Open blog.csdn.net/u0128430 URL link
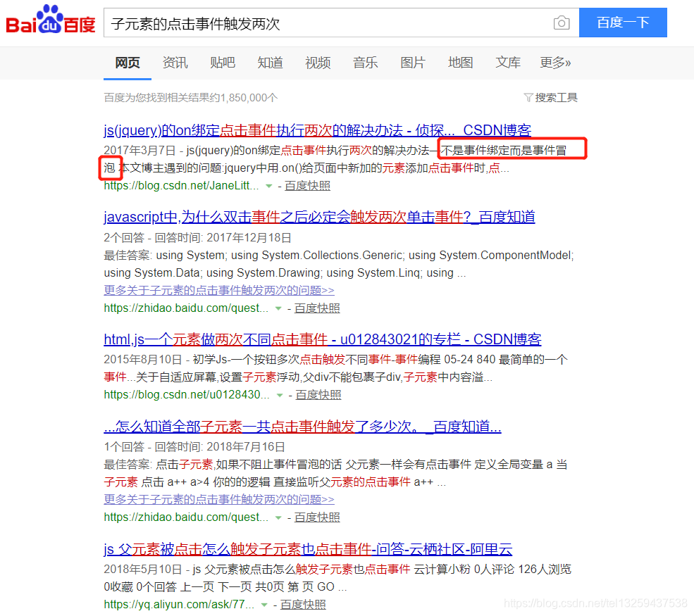This screenshot has width=694, height=616. click(187, 394)
